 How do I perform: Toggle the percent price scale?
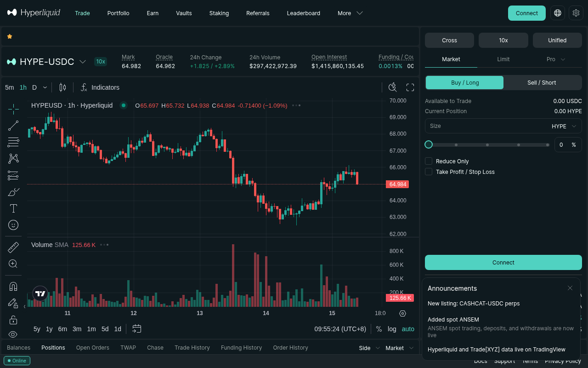pyautogui.click(x=379, y=329)
